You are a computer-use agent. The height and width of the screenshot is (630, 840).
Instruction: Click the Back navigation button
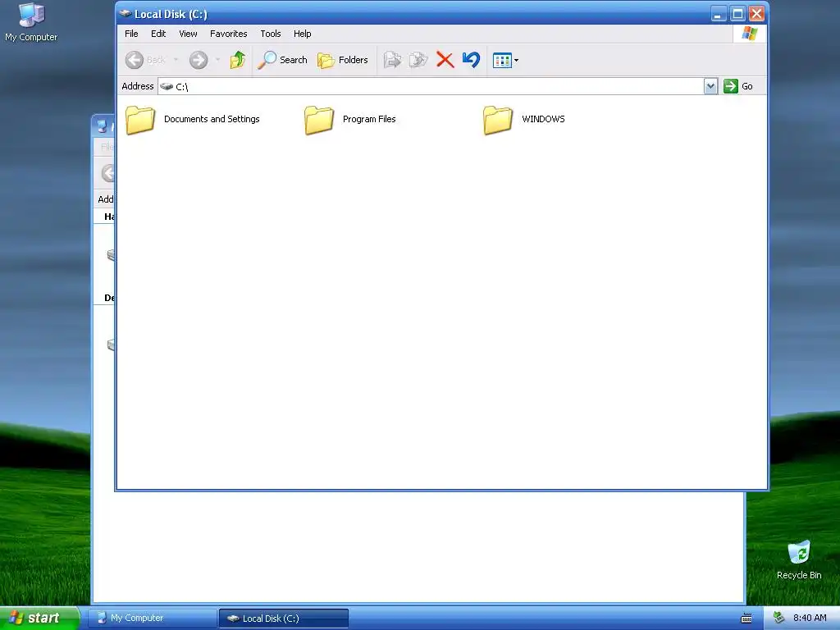point(145,59)
